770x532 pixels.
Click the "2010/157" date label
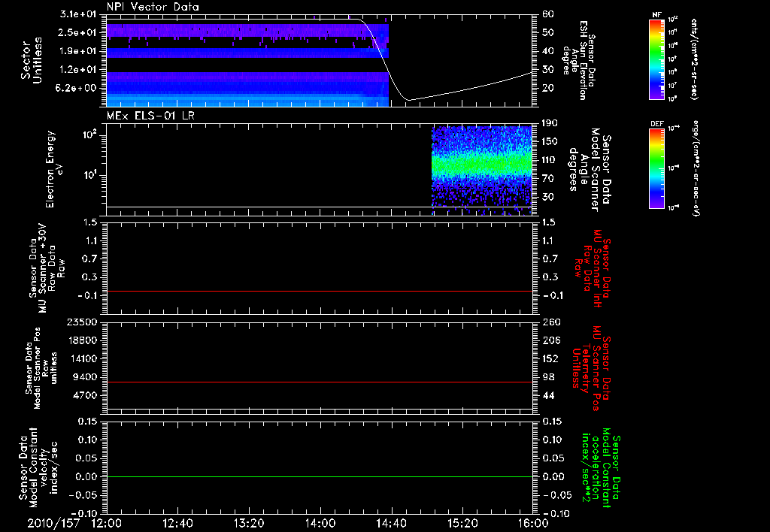53,523
